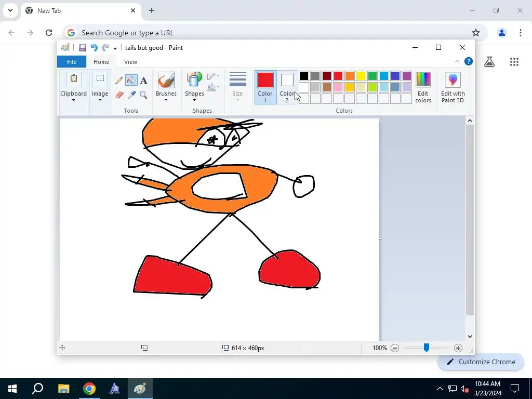This screenshot has height=399, width=532.
Task: Open the notification center icon
Action: tap(515, 389)
